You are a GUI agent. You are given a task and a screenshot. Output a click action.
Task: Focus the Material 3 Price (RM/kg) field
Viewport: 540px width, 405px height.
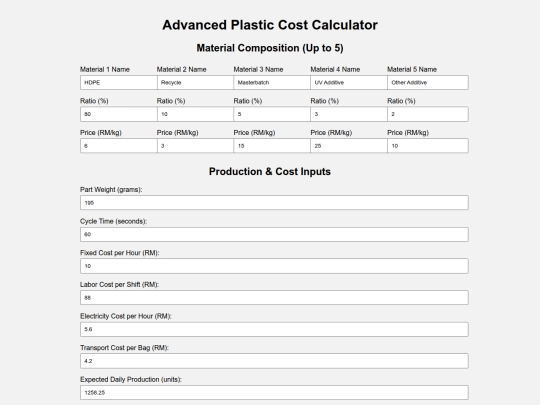(272, 146)
